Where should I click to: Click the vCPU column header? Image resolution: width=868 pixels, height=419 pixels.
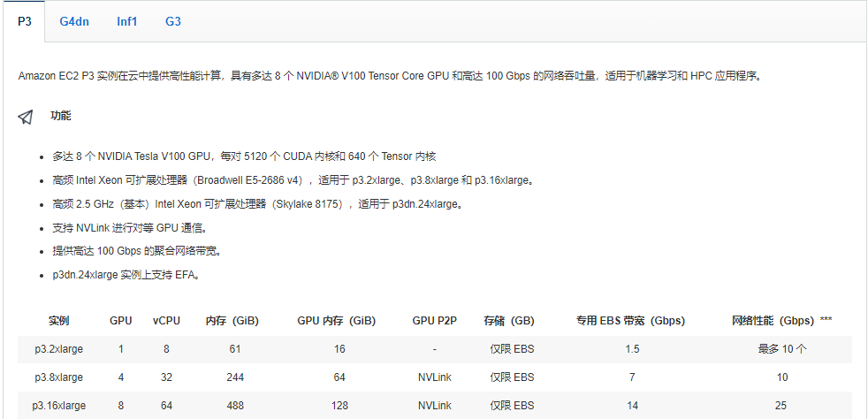[x=167, y=321]
